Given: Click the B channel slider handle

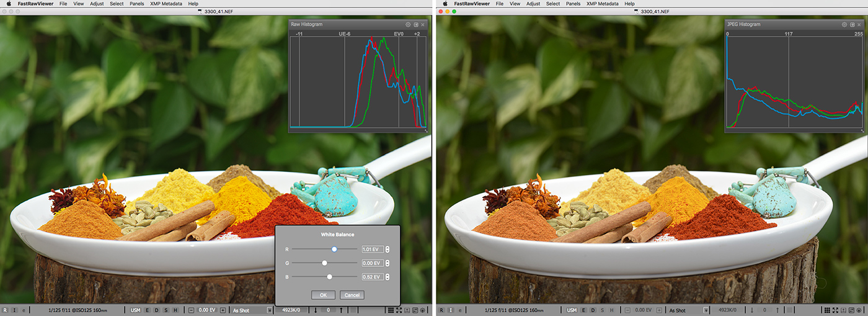Looking at the screenshot, I should click(329, 277).
